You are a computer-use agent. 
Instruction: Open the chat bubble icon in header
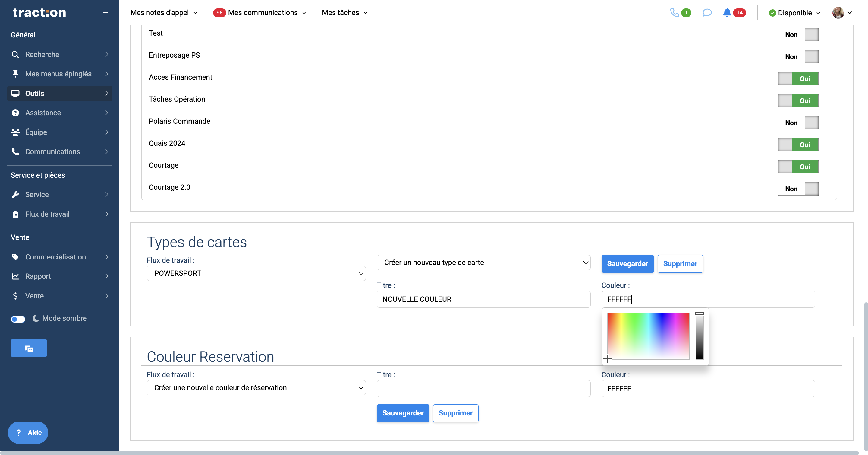[707, 13]
